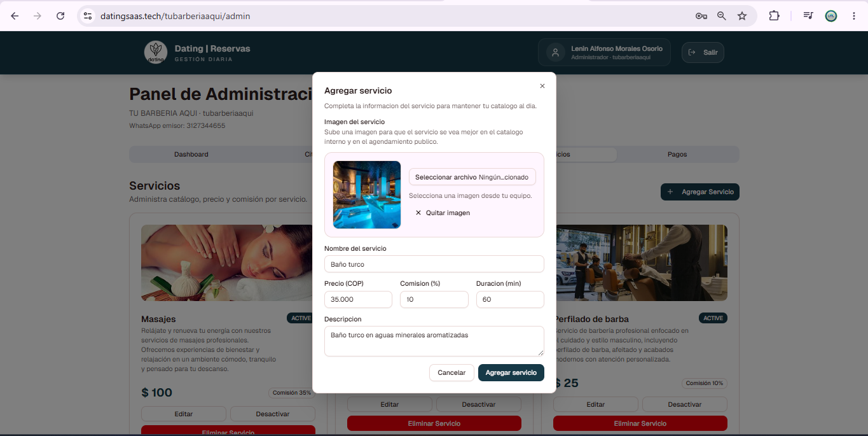Click the Masajes card title
This screenshot has width=868, height=436.
click(158, 319)
